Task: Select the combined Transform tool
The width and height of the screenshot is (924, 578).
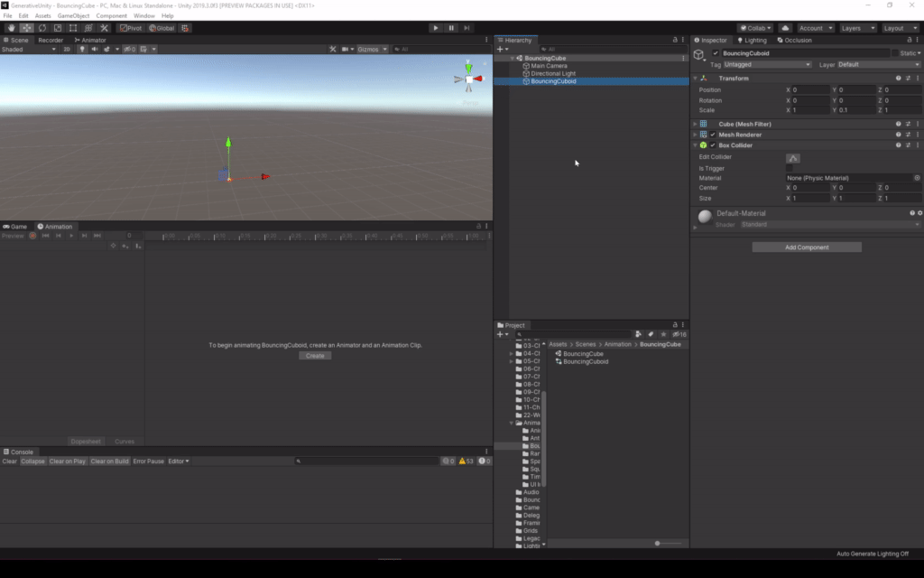Action: coord(88,28)
